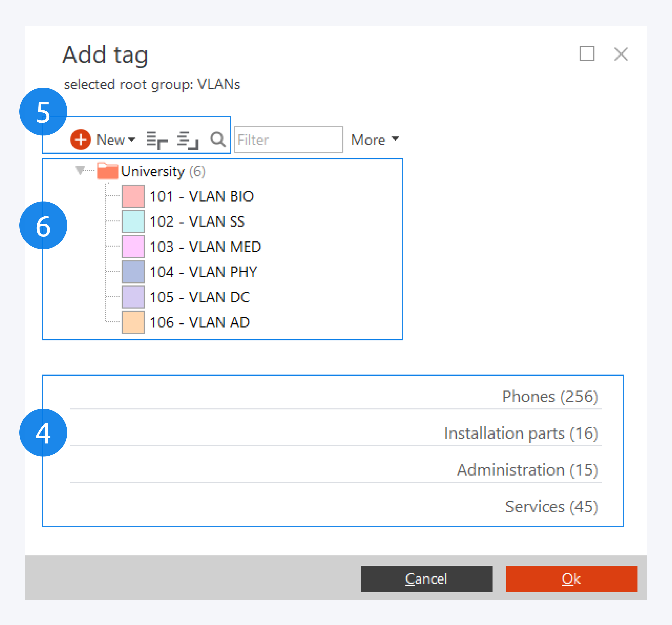672x625 pixels.
Task: Confirm with the Ok button
Action: coord(571,579)
